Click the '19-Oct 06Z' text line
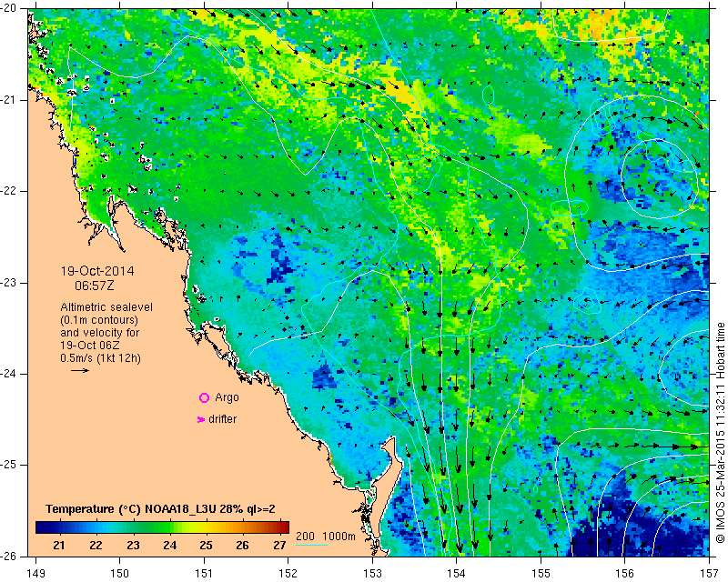Screen dimensions: 728x582 click(89, 346)
